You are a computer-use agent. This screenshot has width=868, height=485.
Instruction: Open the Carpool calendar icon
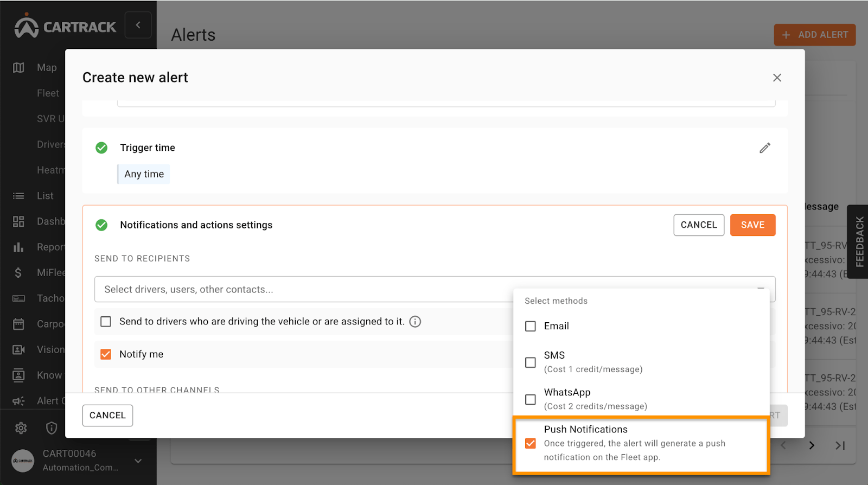click(x=18, y=324)
